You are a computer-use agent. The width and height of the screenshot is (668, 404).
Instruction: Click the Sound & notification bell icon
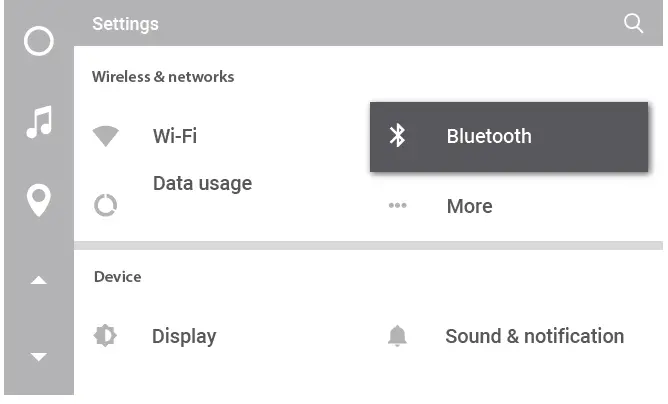397,337
